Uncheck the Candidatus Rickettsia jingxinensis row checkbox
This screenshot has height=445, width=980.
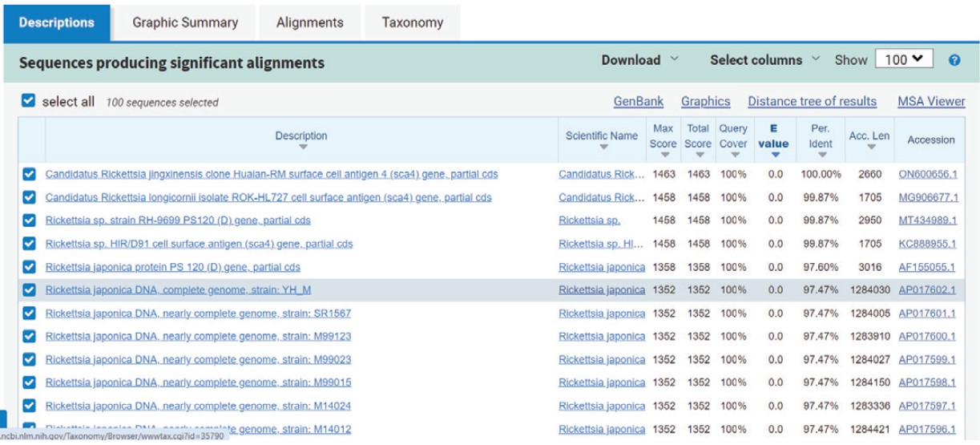tap(30, 174)
